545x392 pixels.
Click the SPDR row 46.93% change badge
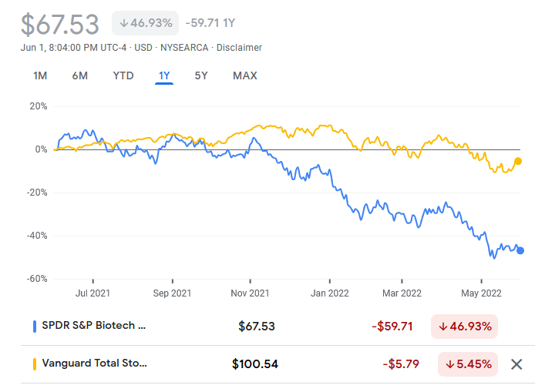[x=465, y=326]
